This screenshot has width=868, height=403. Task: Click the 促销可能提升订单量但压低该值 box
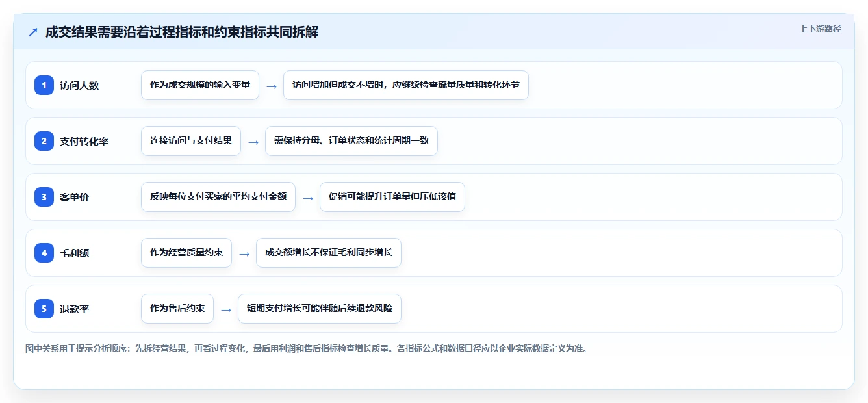coord(392,197)
